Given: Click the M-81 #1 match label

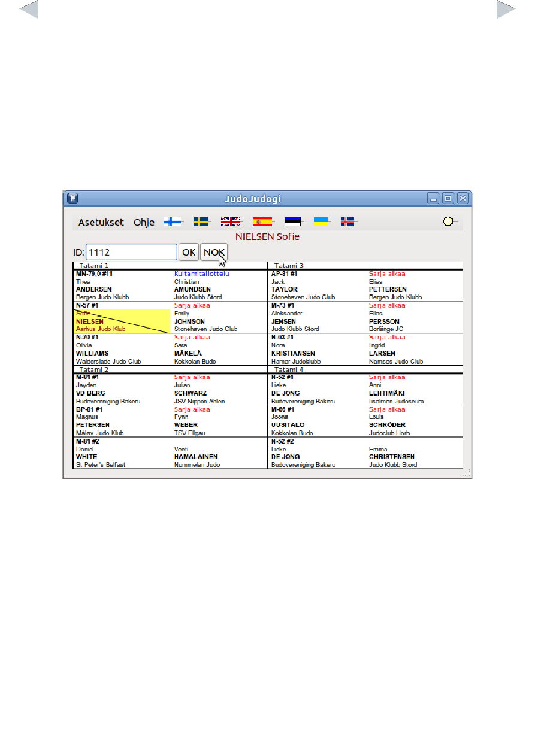Looking at the screenshot, I should point(87,377).
